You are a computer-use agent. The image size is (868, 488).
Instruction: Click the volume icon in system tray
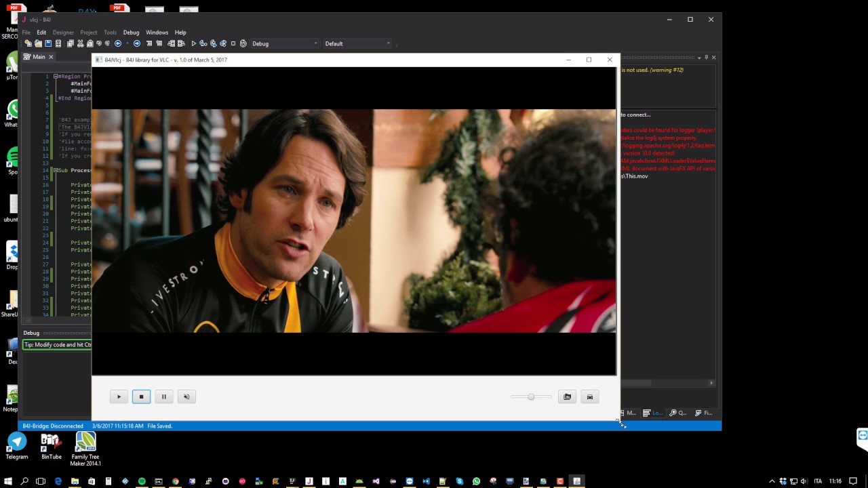[804, 481]
